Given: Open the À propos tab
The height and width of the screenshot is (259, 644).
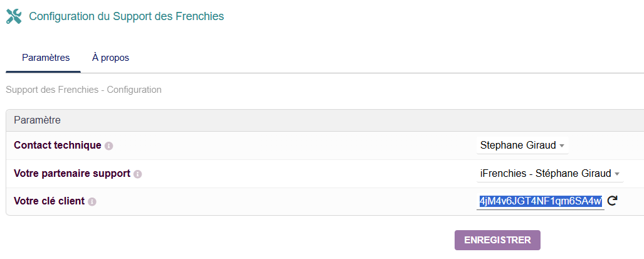Looking at the screenshot, I should tap(110, 58).
